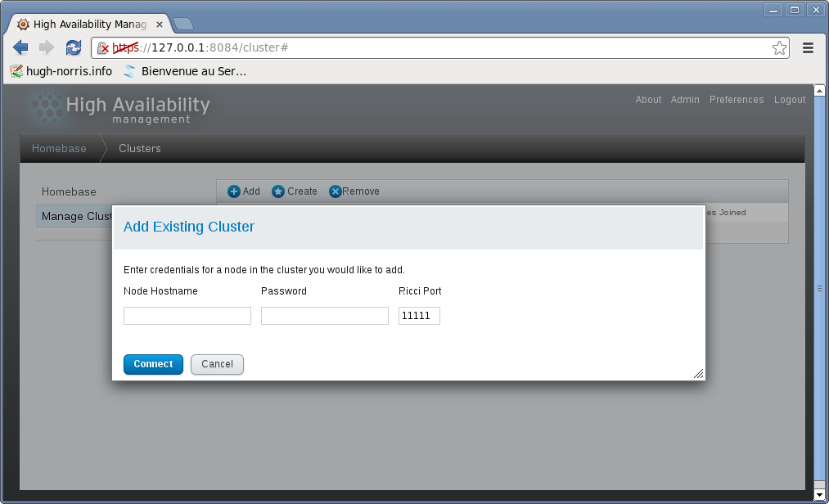Open the Bienvenue au Ser... bookmark
The height and width of the screenshot is (504, 829).
pyautogui.click(x=185, y=71)
